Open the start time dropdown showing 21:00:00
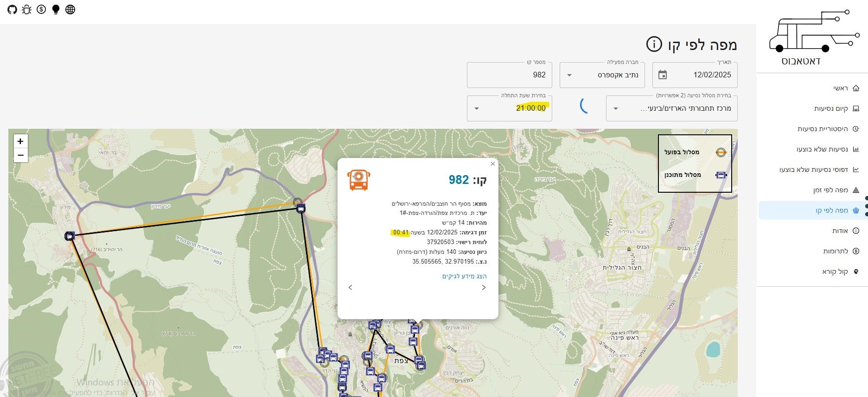Screen dimensions: 868x397 [x=509, y=108]
